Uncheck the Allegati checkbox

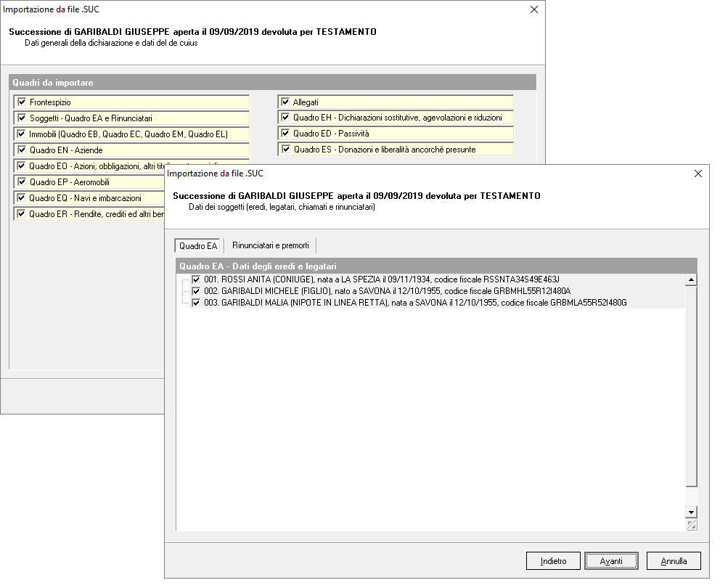285,102
